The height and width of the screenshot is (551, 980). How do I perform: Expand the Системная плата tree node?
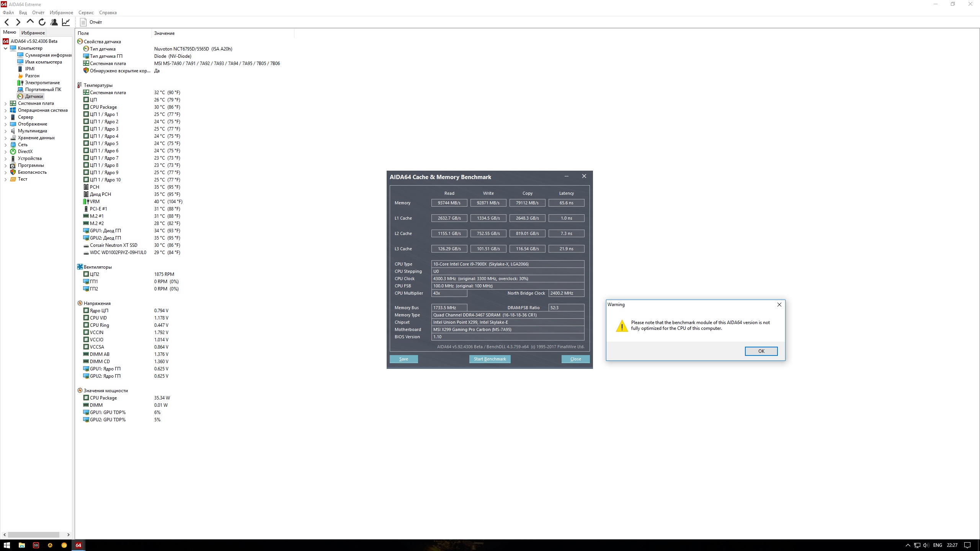tap(5, 104)
